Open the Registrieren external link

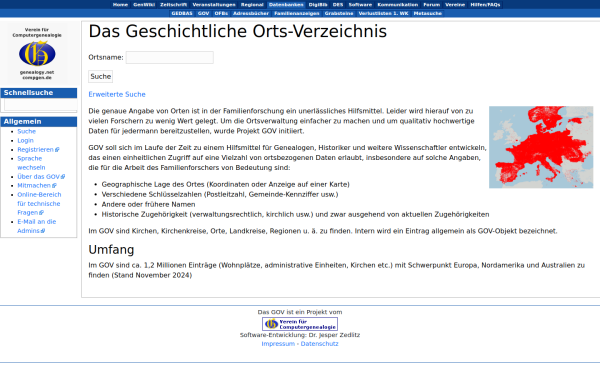tap(38, 150)
